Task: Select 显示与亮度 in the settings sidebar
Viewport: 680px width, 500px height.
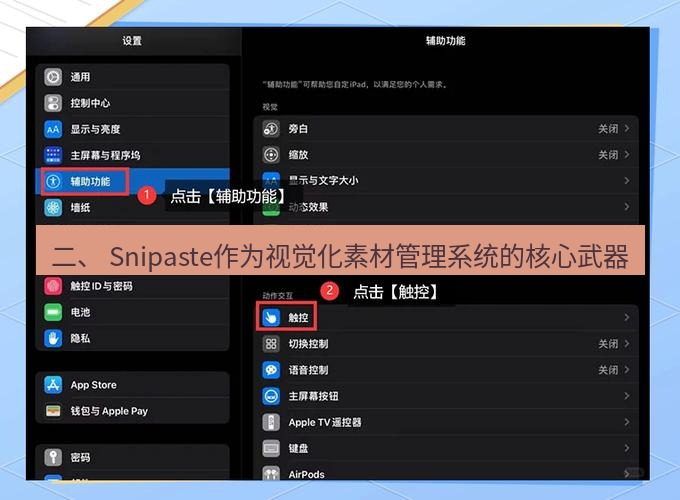Action: [x=133, y=129]
